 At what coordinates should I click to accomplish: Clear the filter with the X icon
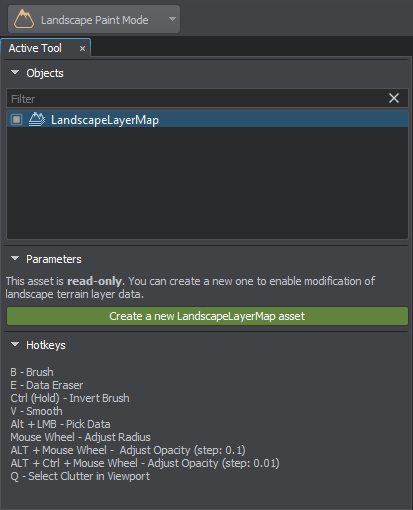pyautogui.click(x=394, y=98)
